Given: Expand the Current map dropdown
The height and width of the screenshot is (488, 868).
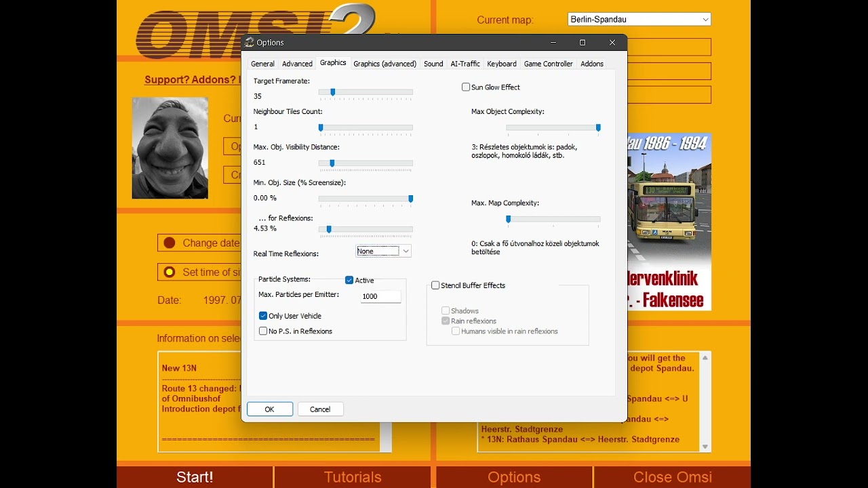Looking at the screenshot, I should coord(639,20).
